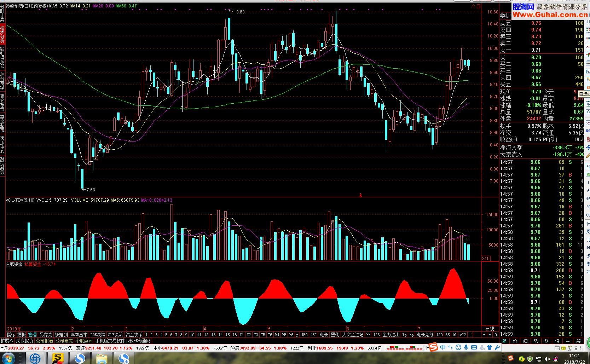Screen dimensions: 590x364
Task: Open the file explorer taskbar icon
Action: pyautogui.click(x=102, y=359)
